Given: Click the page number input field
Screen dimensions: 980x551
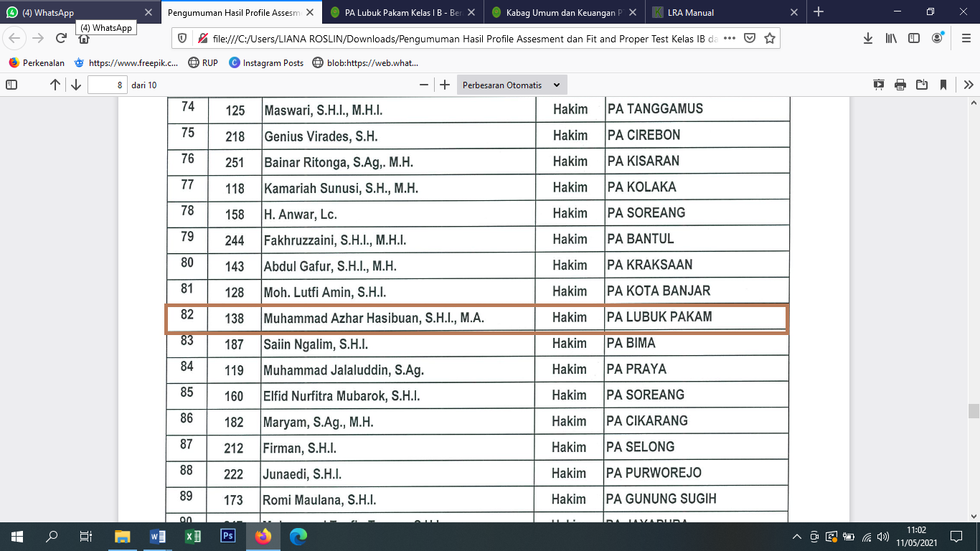Looking at the screenshot, I should tap(107, 85).
